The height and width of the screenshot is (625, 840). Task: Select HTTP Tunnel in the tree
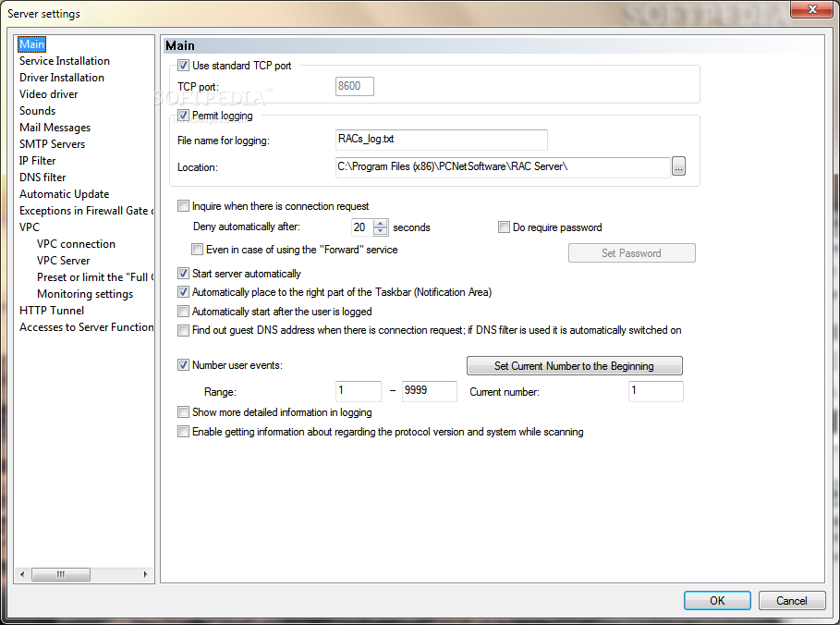[52, 311]
